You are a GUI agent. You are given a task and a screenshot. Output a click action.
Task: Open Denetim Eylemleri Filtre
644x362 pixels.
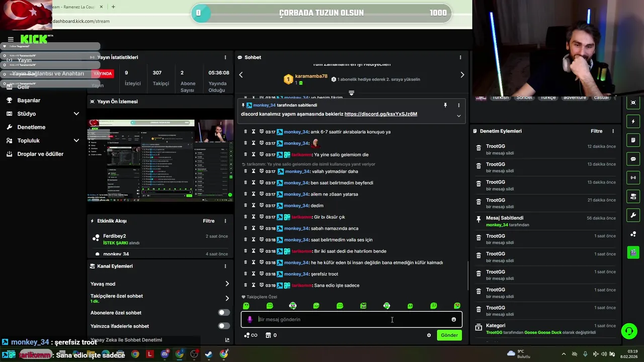coord(596,131)
